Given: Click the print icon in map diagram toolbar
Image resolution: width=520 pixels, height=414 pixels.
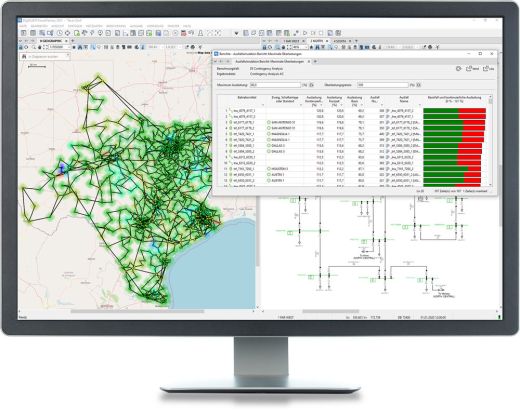Looking at the screenshot, I should (20, 47).
